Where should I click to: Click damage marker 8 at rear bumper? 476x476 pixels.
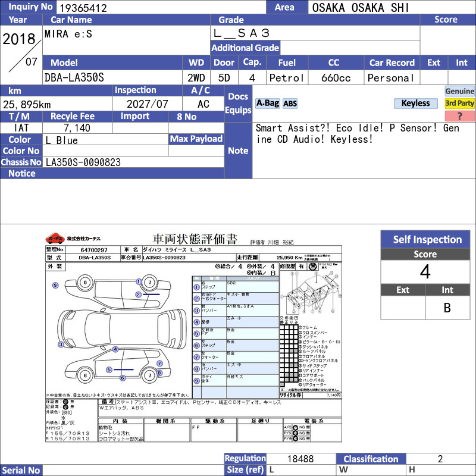click(159, 373)
